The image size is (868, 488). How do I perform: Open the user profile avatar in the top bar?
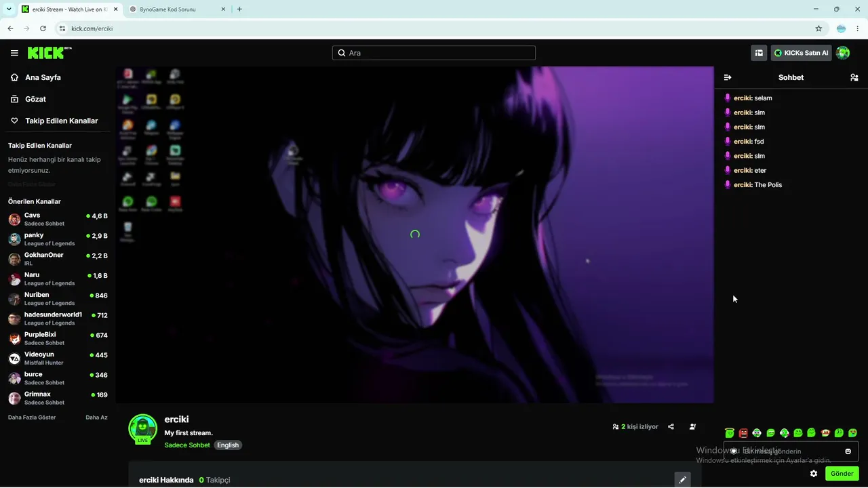pos(843,53)
